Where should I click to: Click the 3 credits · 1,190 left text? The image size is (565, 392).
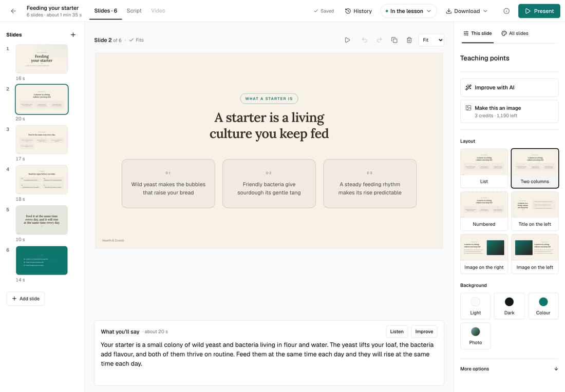[x=496, y=115]
